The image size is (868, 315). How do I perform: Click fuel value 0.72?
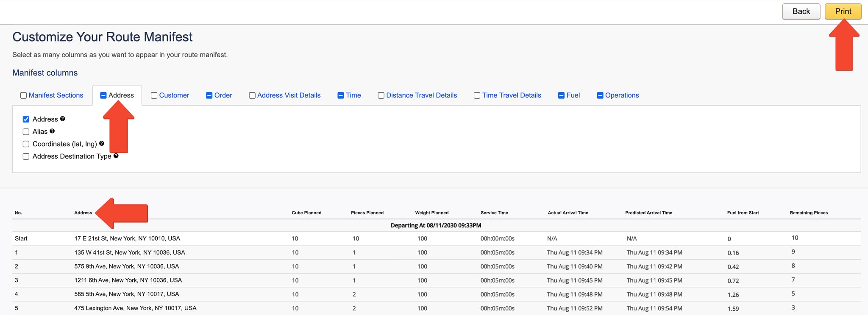733,281
